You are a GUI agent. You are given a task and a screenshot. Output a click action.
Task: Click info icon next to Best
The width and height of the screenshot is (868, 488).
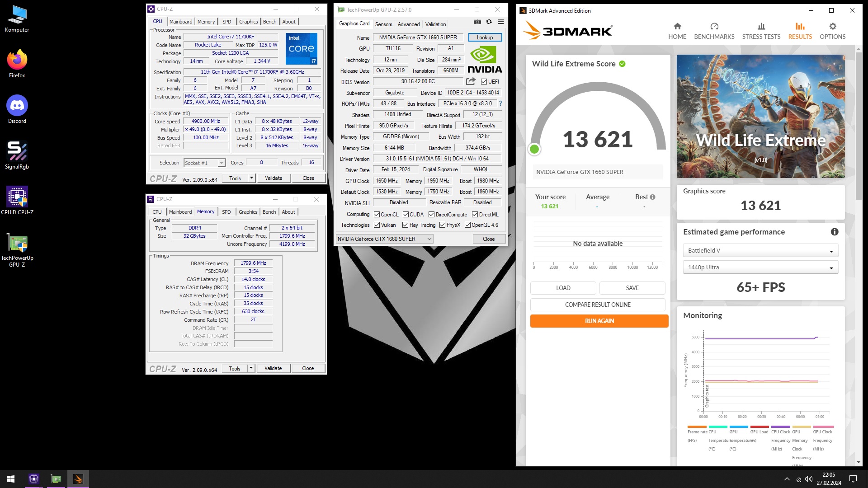pyautogui.click(x=652, y=197)
